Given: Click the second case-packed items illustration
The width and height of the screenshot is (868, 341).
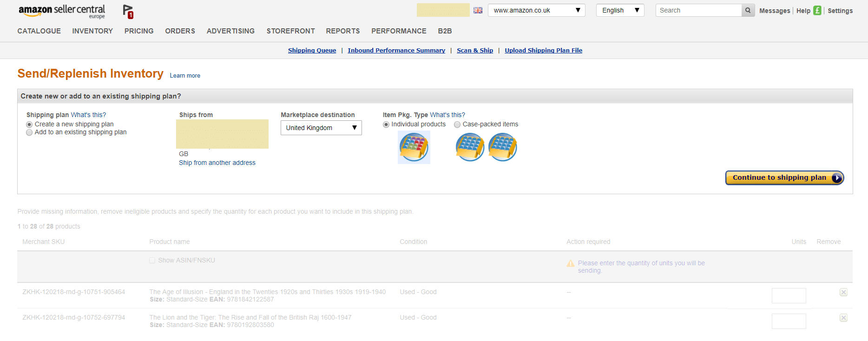Looking at the screenshot, I should click(x=502, y=147).
